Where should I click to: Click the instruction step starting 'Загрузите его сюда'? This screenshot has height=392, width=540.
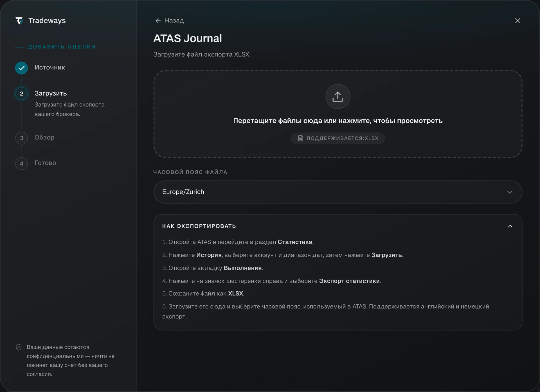tap(326, 311)
